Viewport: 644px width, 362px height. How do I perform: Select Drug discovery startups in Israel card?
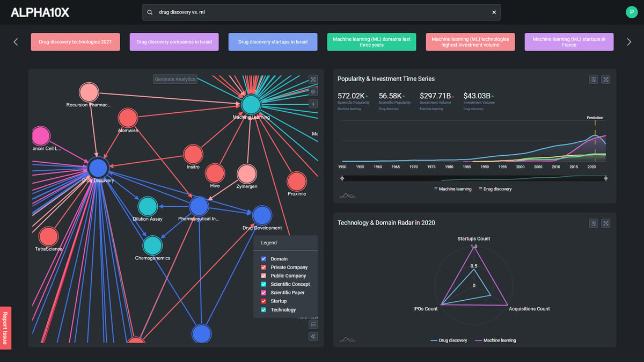[x=273, y=42]
